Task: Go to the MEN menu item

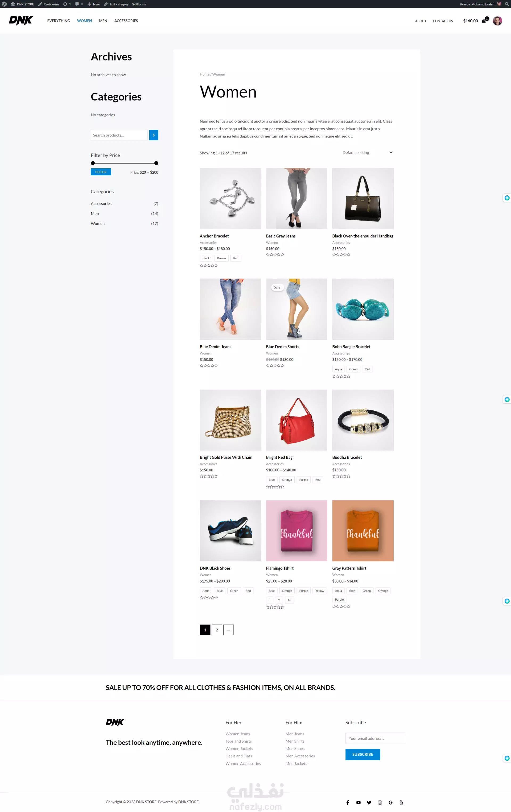Action: point(103,20)
